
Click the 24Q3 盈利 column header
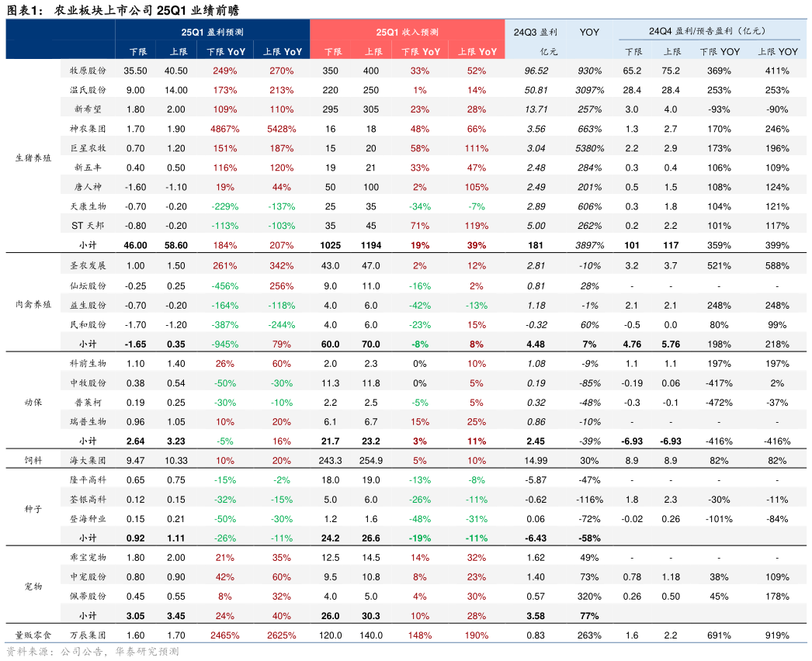[x=536, y=32]
